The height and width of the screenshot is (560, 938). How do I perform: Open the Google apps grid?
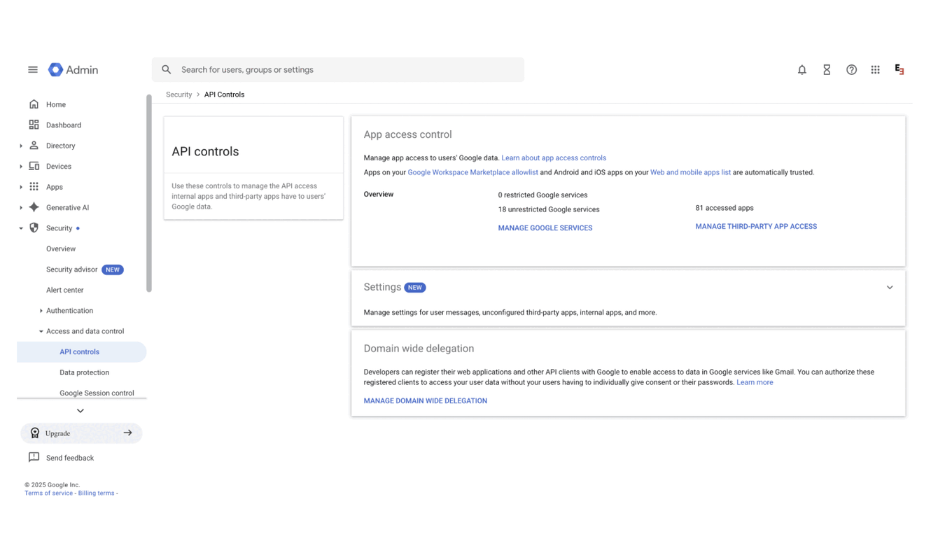(x=875, y=69)
